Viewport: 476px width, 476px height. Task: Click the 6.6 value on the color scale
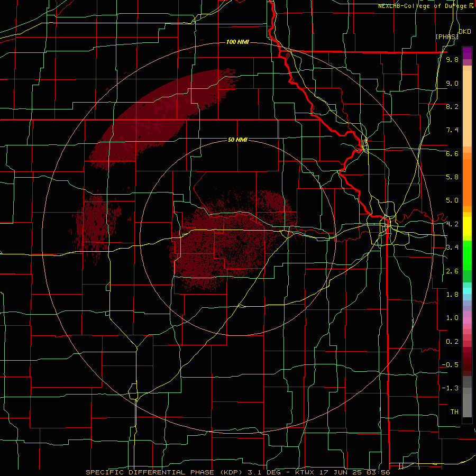click(452, 153)
